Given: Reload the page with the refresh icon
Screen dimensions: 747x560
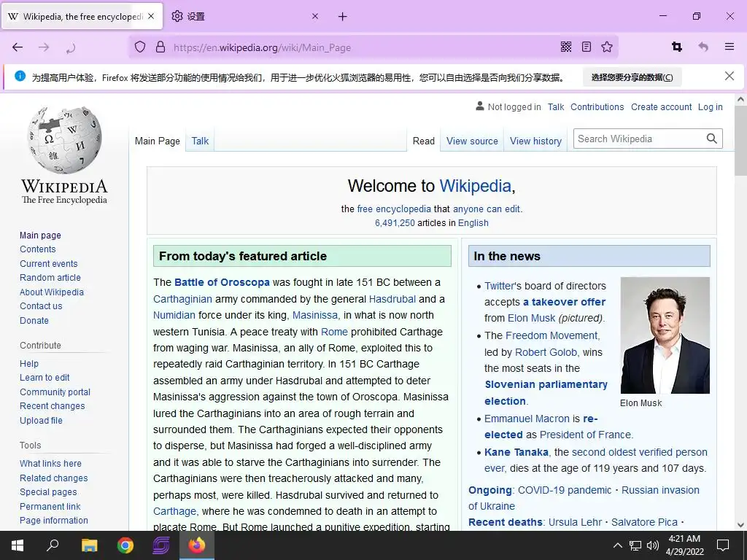Looking at the screenshot, I should (x=71, y=47).
